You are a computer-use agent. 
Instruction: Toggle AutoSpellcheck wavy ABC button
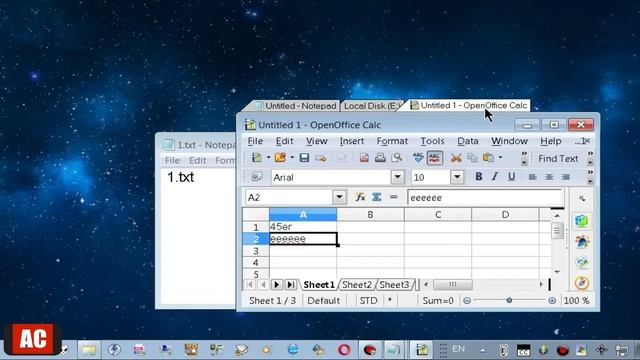tap(435, 158)
